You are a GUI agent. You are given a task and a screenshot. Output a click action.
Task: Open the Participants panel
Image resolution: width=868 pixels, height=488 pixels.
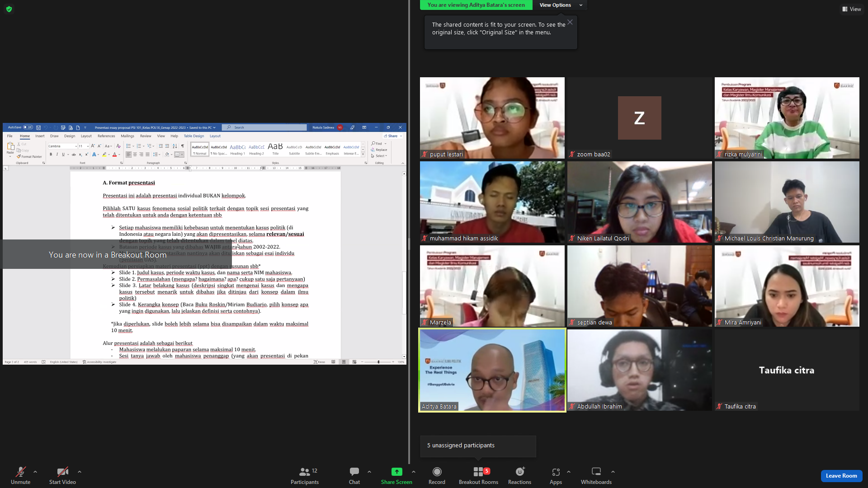coord(305,475)
